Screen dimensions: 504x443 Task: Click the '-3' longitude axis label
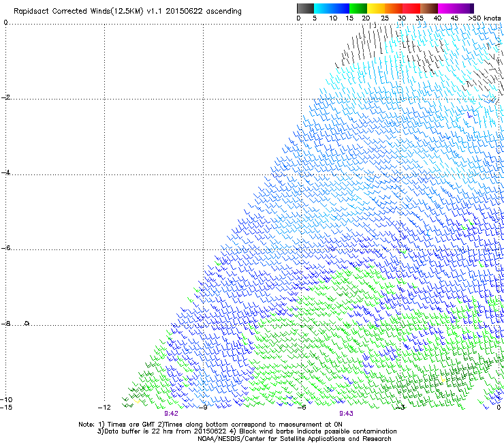click(x=400, y=408)
